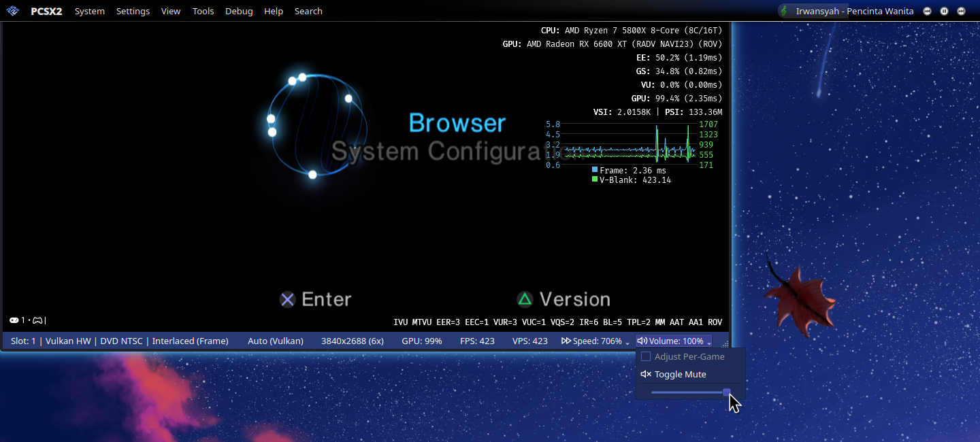Open the Speed: 706% dropdown
Screen dimensions: 980x442
tap(595, 341)
